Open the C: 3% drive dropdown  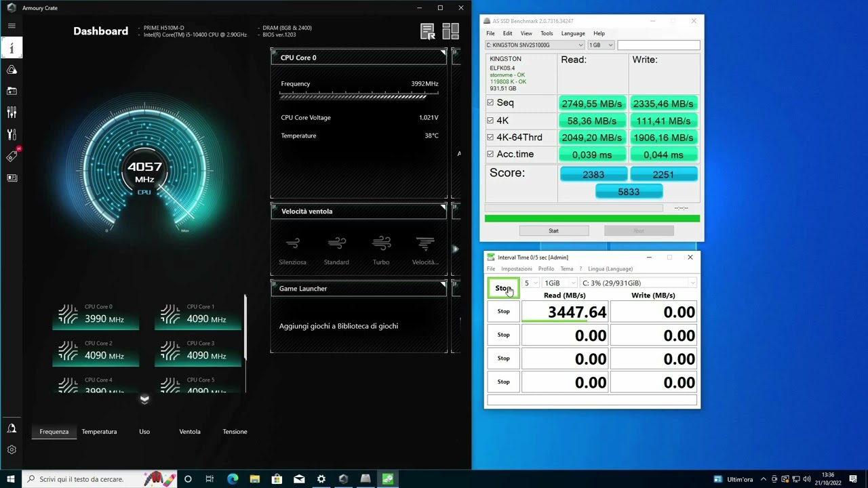pos(639,283)
